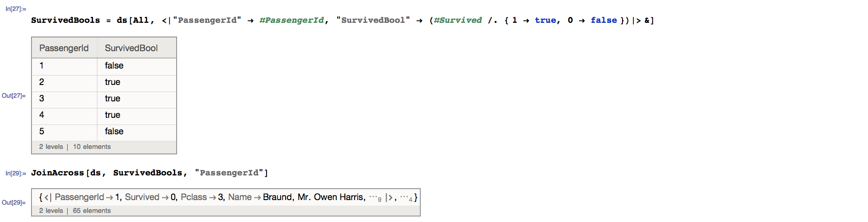Click the '2 levels | 65 elements' footer

coord(75,211)
